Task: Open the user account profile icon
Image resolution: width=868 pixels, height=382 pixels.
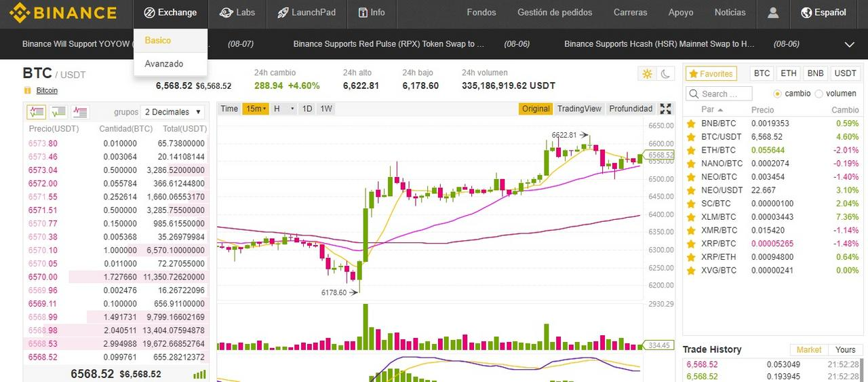Action: click(x=773, y=12)
